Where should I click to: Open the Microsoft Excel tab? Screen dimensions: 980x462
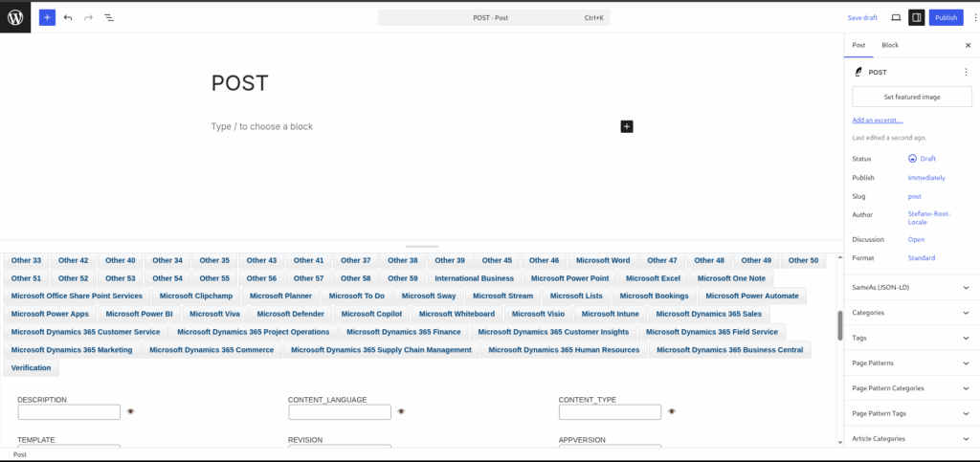coord(653,278)
